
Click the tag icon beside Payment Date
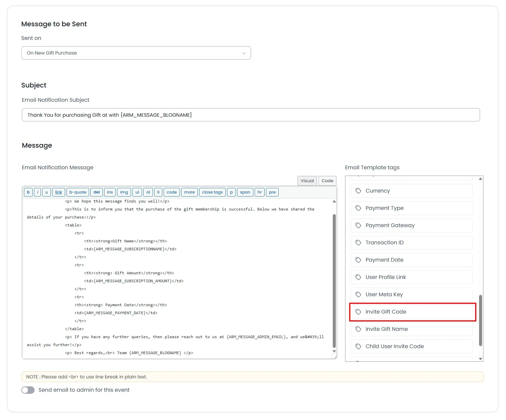358,260
